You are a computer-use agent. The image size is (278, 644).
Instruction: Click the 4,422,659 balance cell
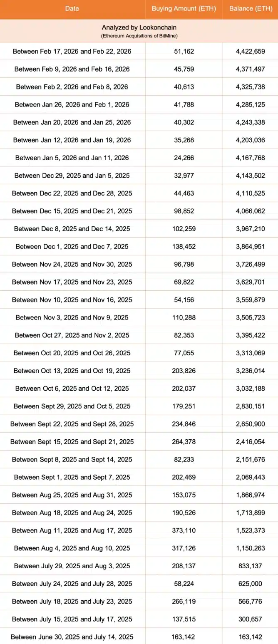coord(250,52)
